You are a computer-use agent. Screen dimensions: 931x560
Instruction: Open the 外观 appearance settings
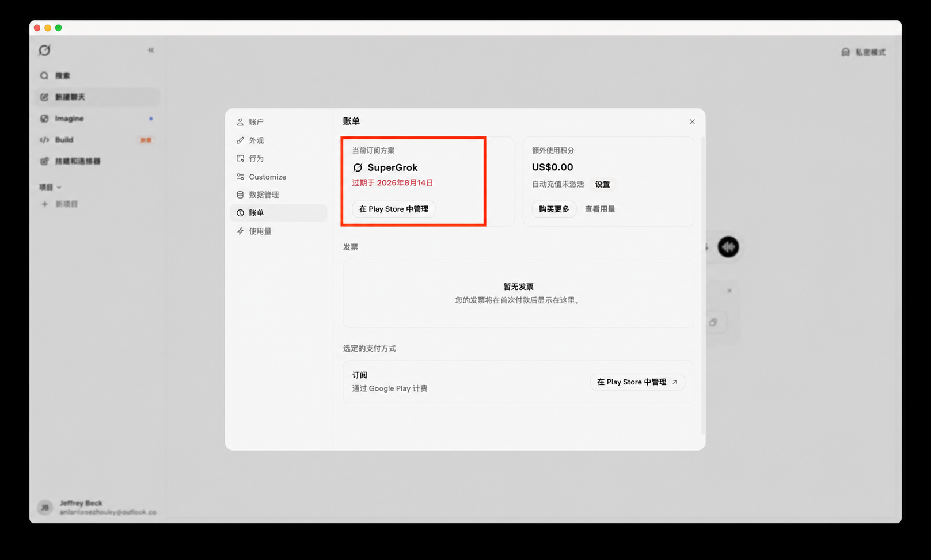click(278, 140)
